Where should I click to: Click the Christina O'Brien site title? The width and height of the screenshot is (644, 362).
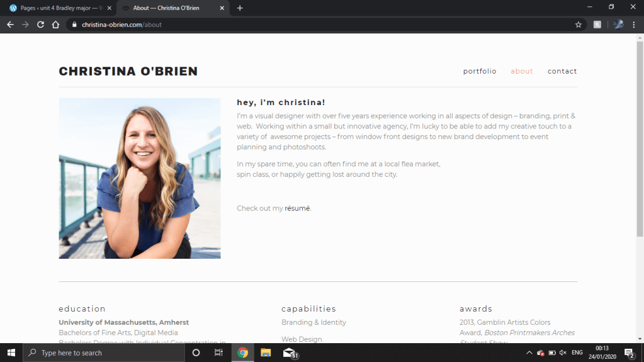[x=128, y=72]
